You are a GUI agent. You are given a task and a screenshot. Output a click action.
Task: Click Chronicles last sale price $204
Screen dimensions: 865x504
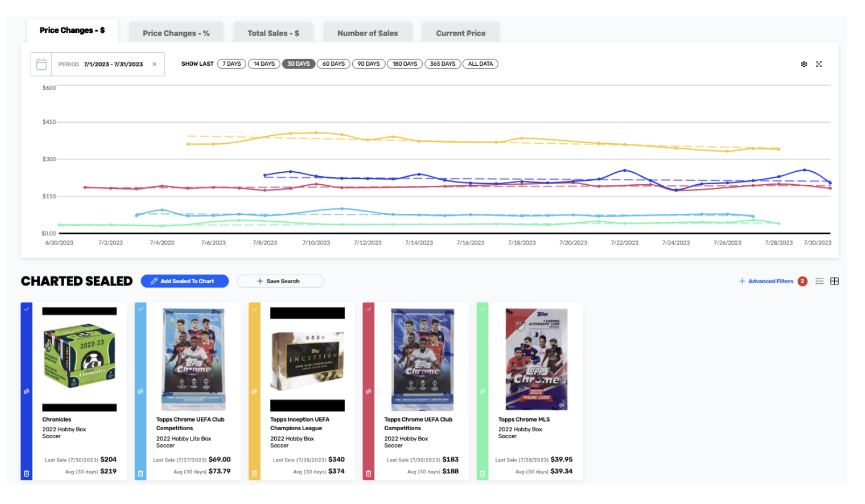tap(108, 459)
